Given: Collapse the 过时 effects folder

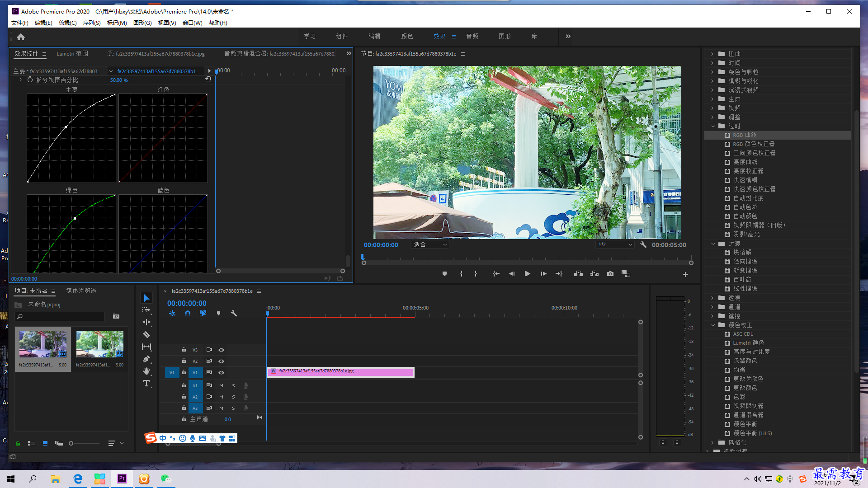Looking at the screenshot, I should 713,126.
